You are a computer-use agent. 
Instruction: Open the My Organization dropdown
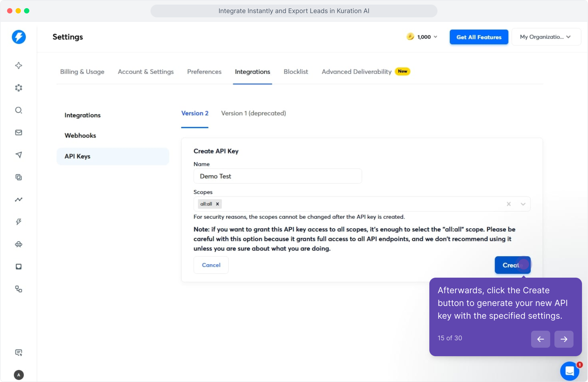click(546, 37)
